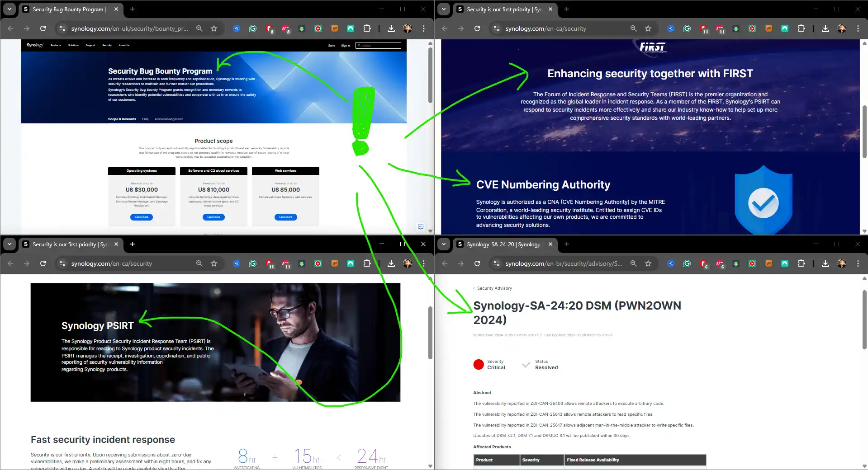
Task: Click Store link on Synology header
Action: point(332,45)
